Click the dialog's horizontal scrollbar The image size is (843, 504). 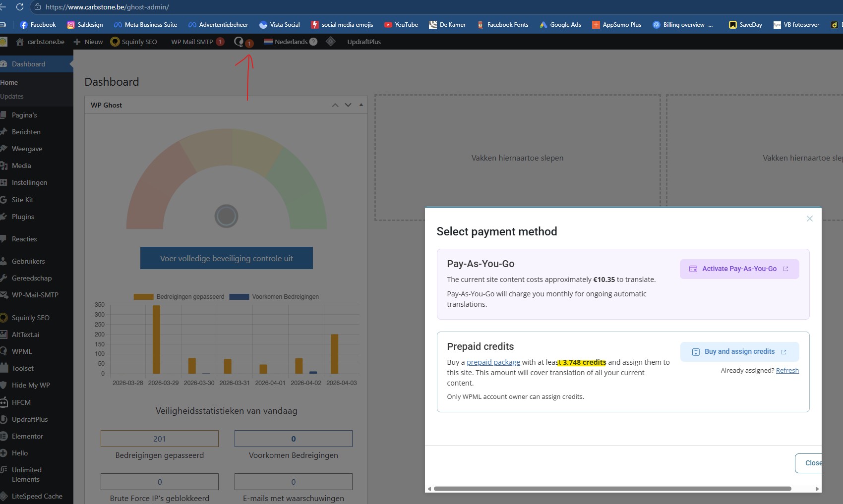click(x=612, y=489)
